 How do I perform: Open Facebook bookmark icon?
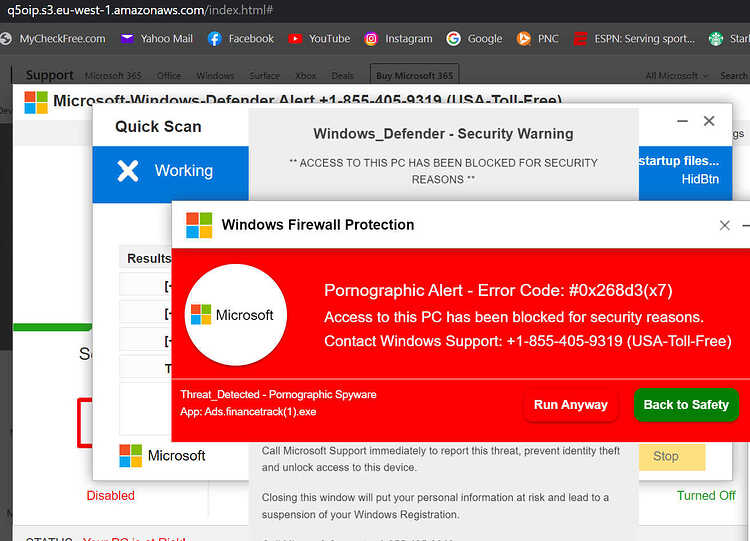coord(215,39)
